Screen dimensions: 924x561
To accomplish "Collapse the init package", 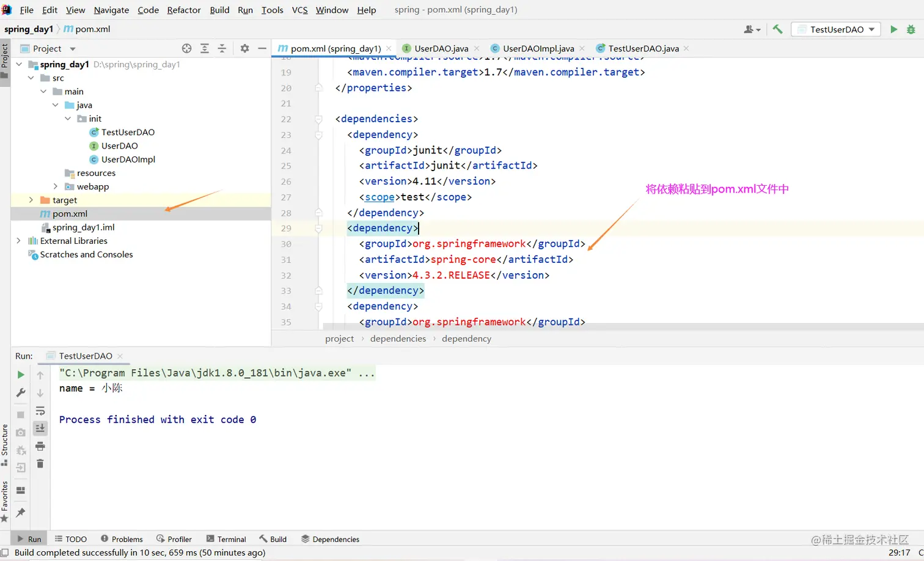I will click(68, 119).
